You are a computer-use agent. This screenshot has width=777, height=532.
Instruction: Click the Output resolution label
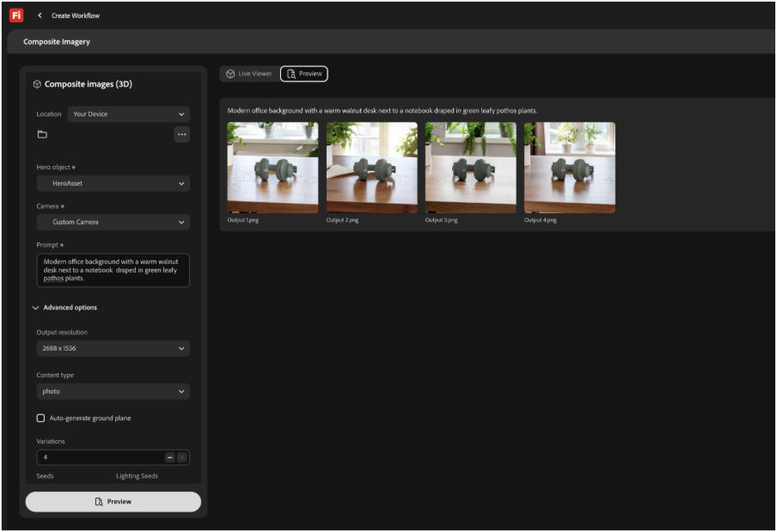click(62, 333)
